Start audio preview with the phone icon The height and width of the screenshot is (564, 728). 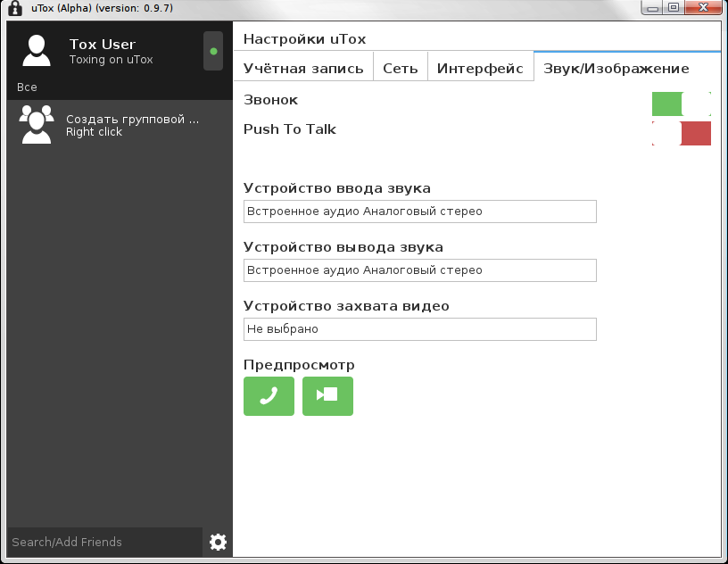tap(269, 396)
